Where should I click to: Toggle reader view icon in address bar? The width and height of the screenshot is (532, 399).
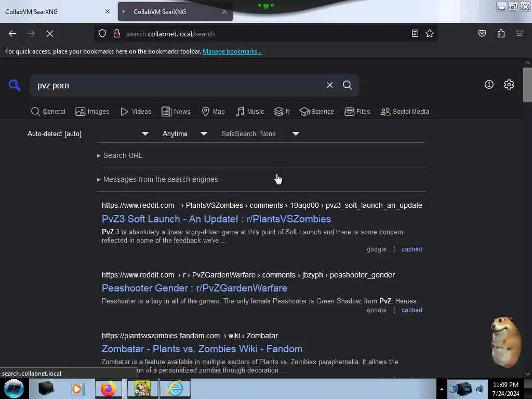[x=415, y=33]
